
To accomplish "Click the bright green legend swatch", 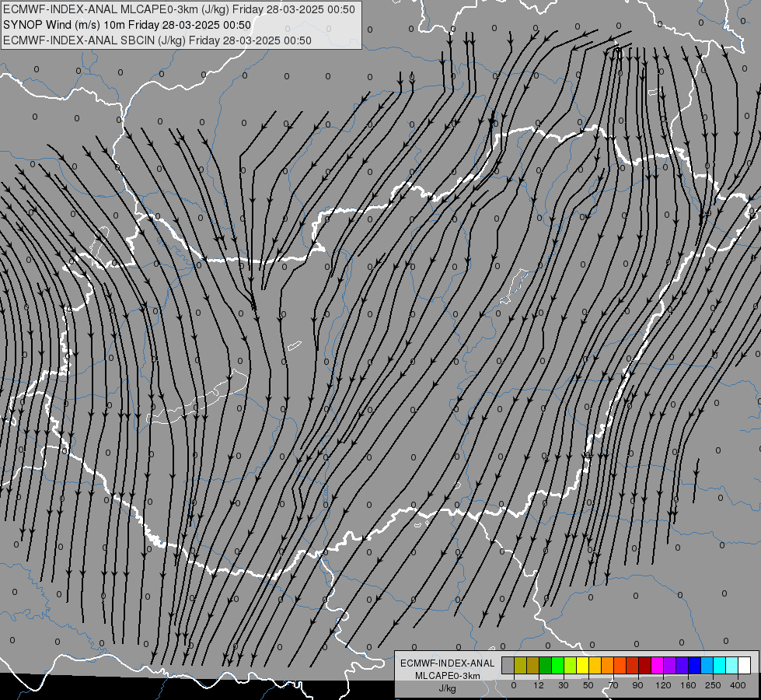I will pyautogui.click(x=558, y=665).
